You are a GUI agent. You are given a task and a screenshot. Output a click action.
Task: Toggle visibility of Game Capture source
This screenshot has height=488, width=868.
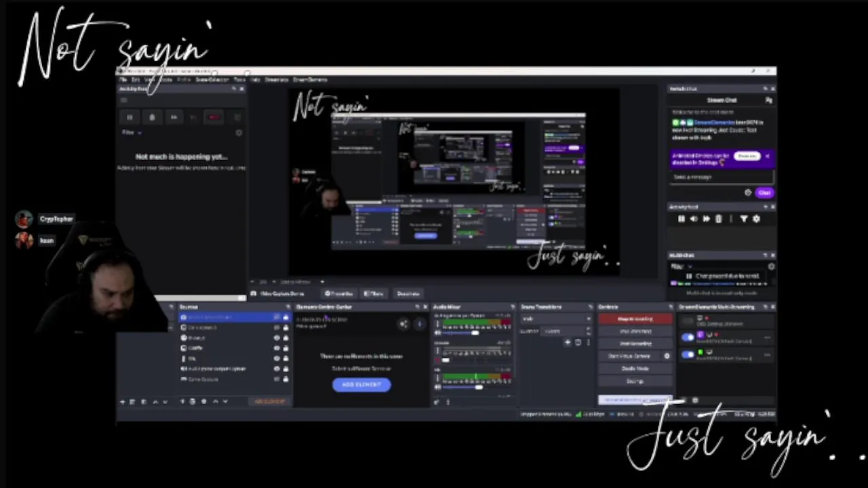[x=276, y=379]
